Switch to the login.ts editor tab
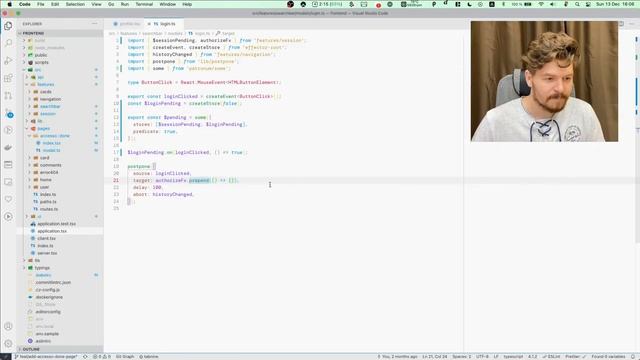The image size is (640, 360). 164,24
